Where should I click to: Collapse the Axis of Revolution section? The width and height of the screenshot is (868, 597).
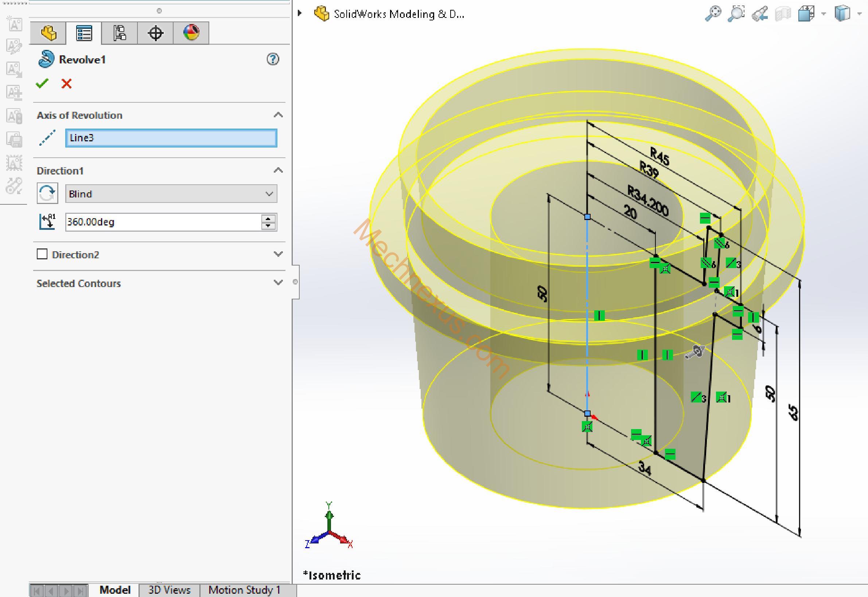(x=278, y=115)
